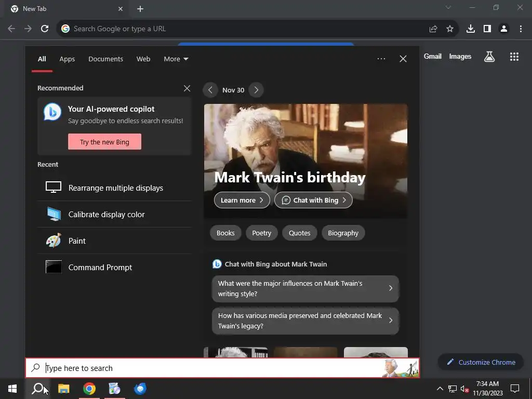Open Chrome downloads icon
This screenshot has width=532, height=399.
(471, 29)
